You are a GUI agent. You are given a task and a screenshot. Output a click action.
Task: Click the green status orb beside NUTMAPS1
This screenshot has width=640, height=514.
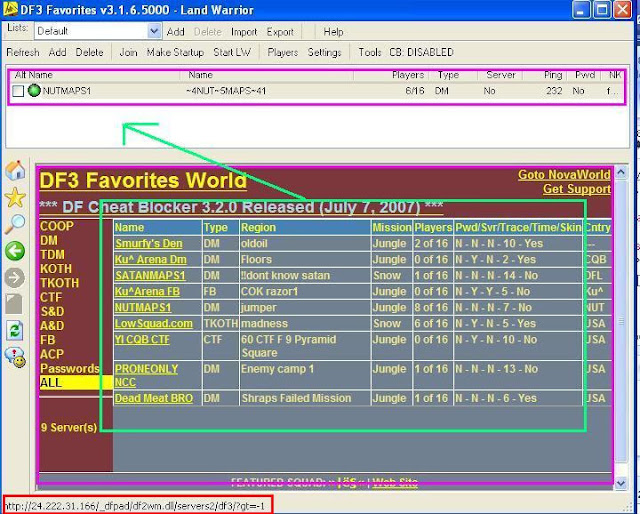point(34,90)
